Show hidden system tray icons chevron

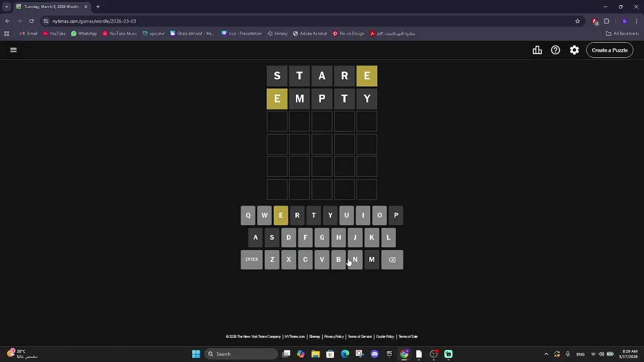point(546,354)
